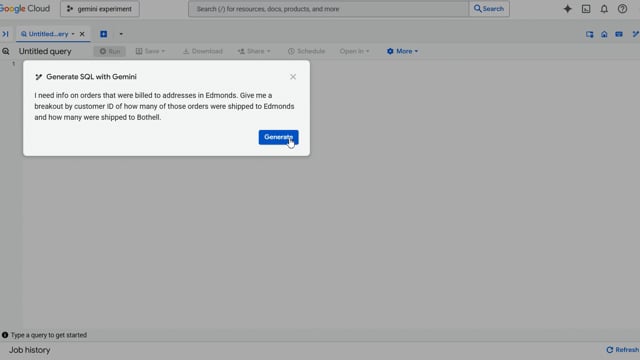Click the Gemini wand icon at right edge
This screenshot has height=360, width=640.
pos(636,34)
